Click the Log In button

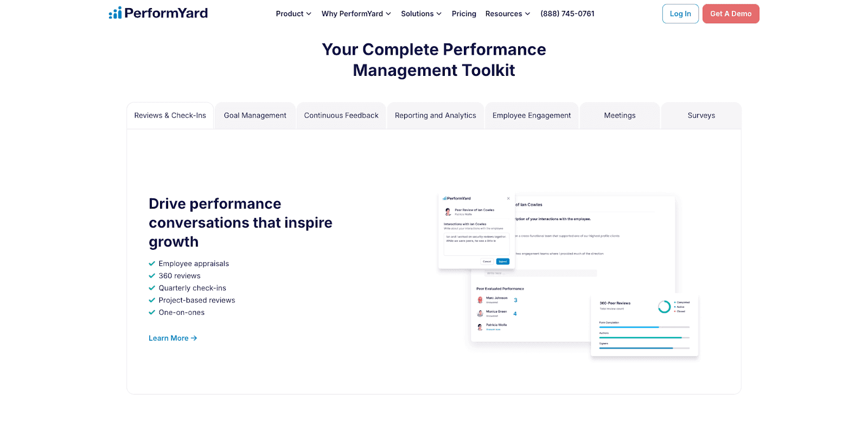pos(680,14)
